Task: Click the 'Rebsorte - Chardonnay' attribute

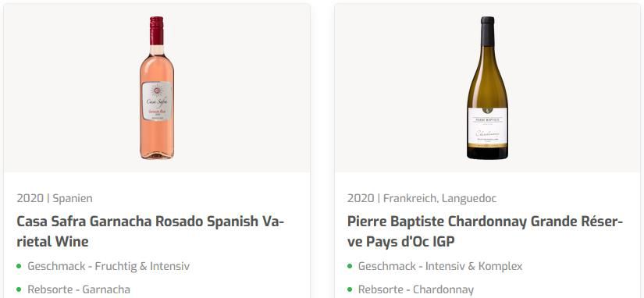Action: point(415,289)
